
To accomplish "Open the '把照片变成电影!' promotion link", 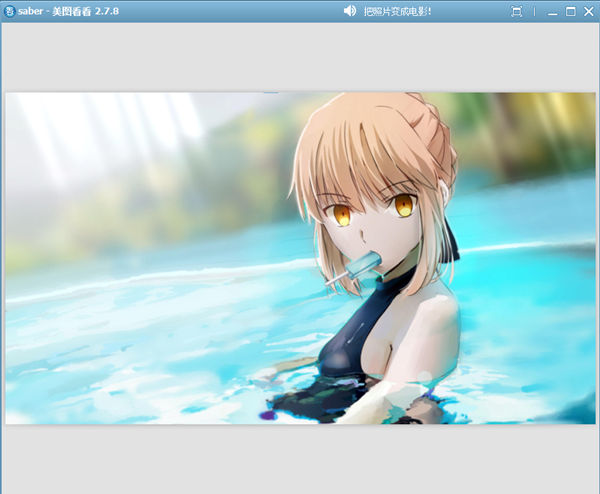I will point(397,11).
